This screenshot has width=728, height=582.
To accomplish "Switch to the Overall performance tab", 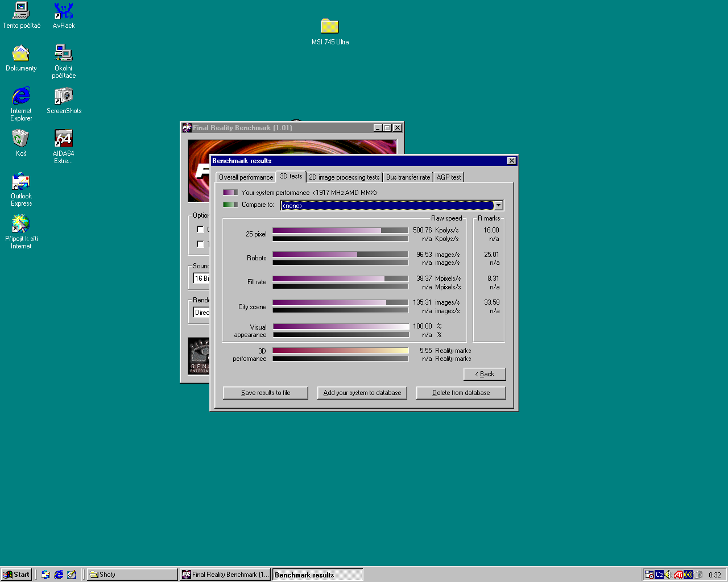I will [246, 177].
